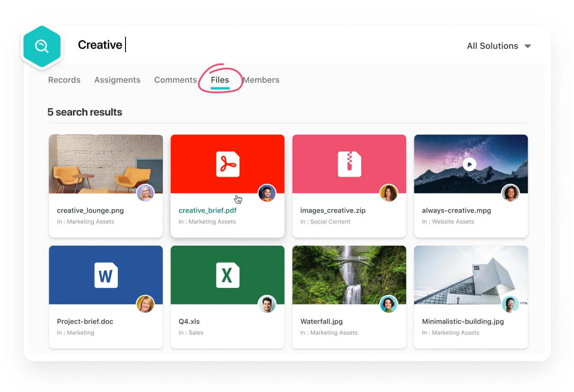The height and width of the screenshot is (392, 574).
Task: Click "In : Sales" under Q4.xls
Action: 191,333
